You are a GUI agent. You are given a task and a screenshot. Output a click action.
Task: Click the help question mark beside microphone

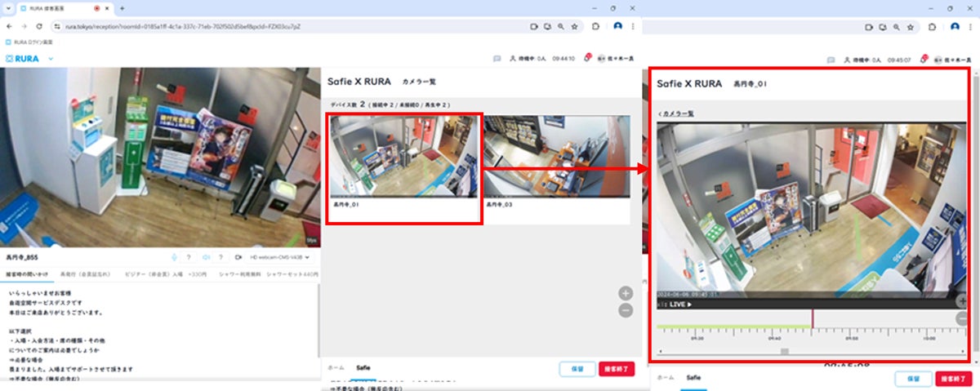(x=189, y=257)
